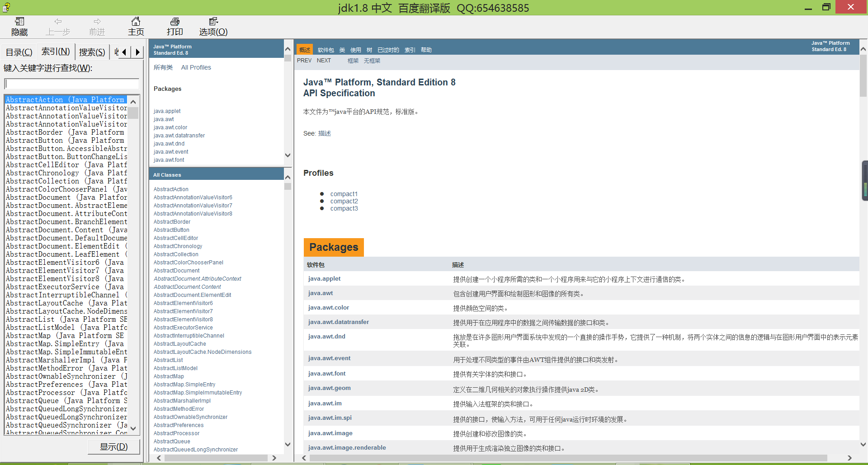
Task: Select AbstractPreferences index entry
Action: click(66, 384)
